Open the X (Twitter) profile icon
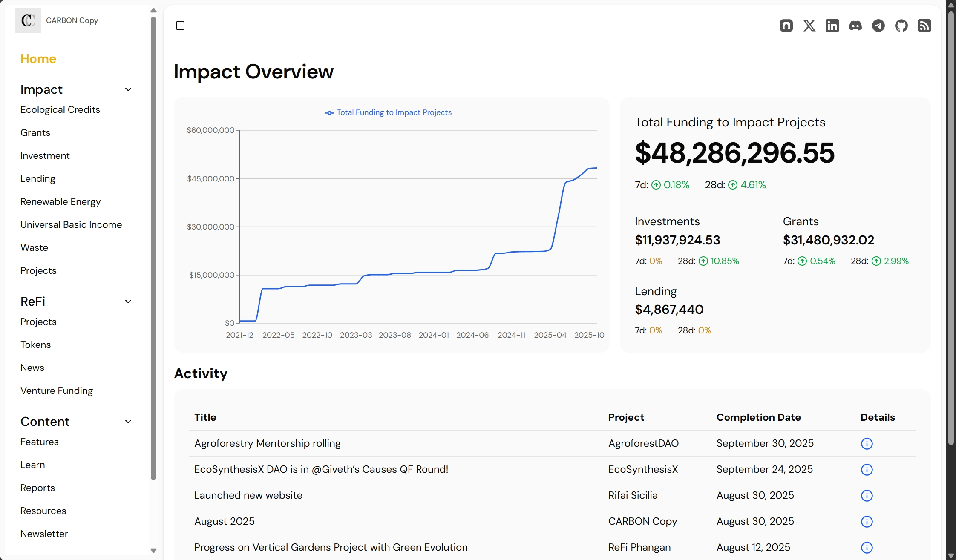 coord(809,26)
